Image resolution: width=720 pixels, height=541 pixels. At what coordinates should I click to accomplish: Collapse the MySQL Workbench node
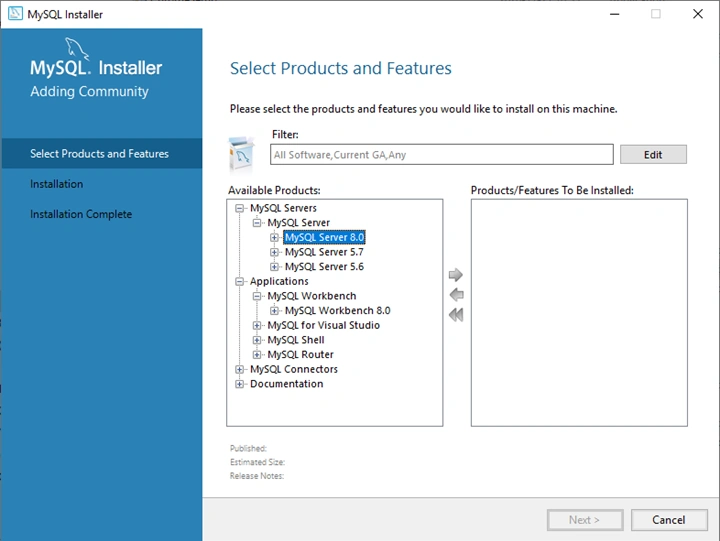point(257,296)
